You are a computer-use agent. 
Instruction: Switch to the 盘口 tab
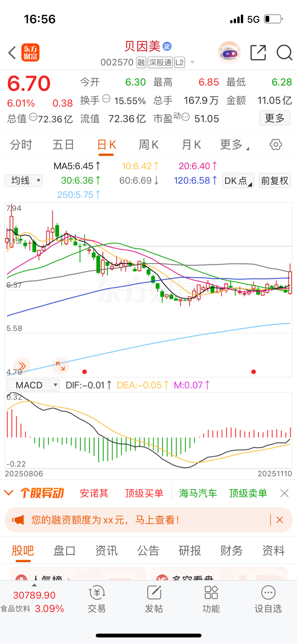64,551
